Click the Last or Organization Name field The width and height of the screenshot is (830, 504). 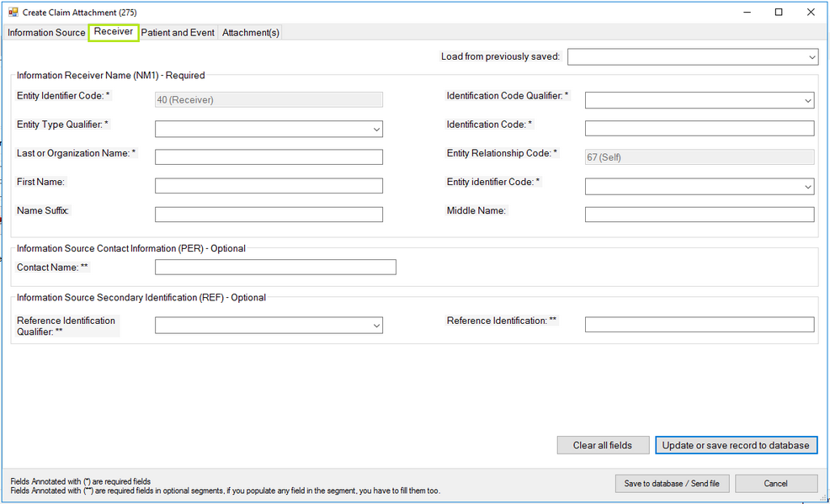(268, 157)
